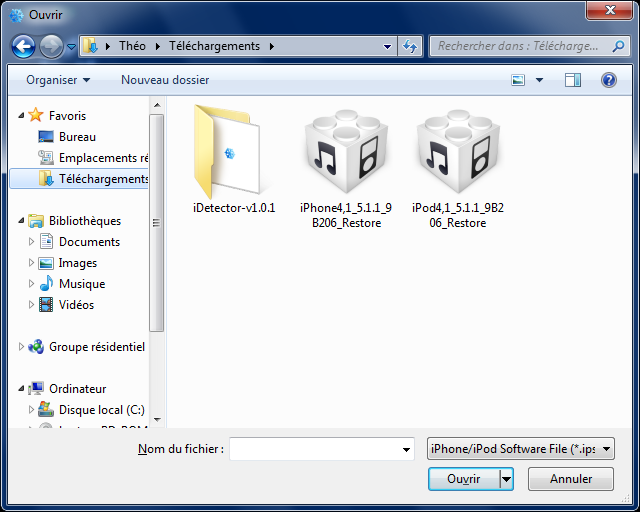Open the address bar history dropdown
Screen dimensions: 640x512
pyautogui.click(x=387, y=47)
